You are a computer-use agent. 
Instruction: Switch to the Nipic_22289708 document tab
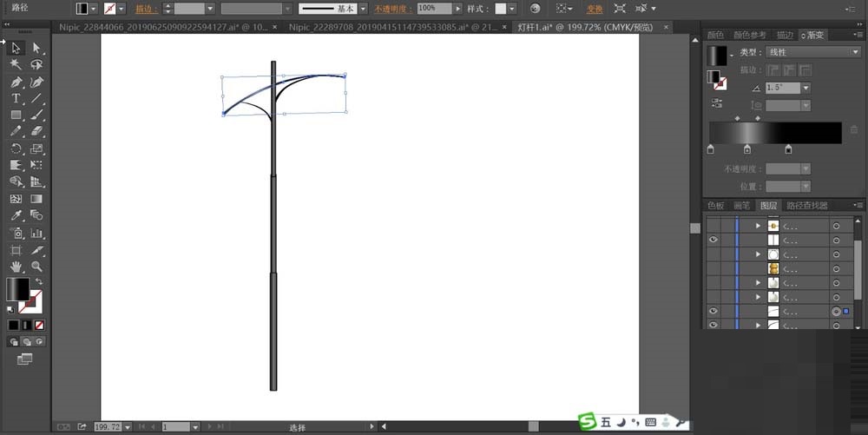[393, 27]
